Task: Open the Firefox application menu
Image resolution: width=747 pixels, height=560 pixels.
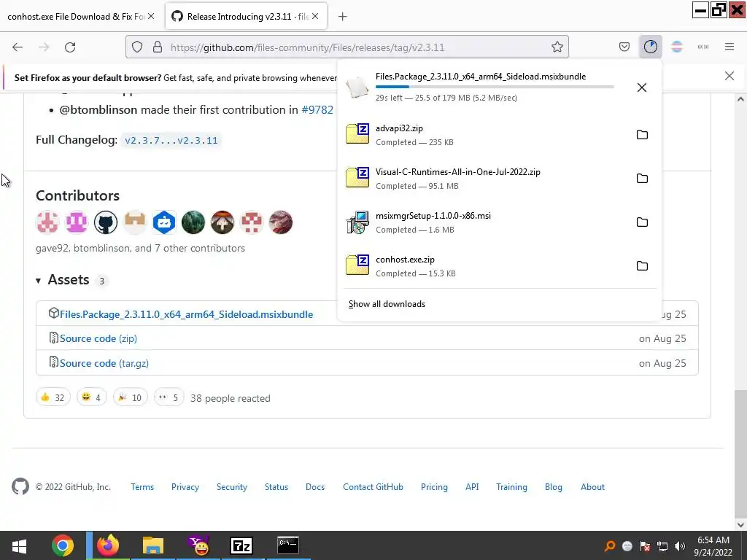Action: point(729,47)
